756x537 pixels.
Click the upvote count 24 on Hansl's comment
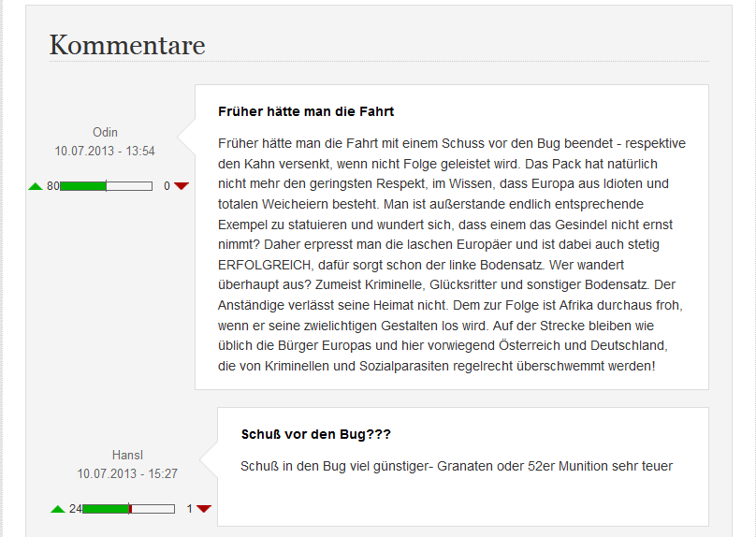pos(76,509)
